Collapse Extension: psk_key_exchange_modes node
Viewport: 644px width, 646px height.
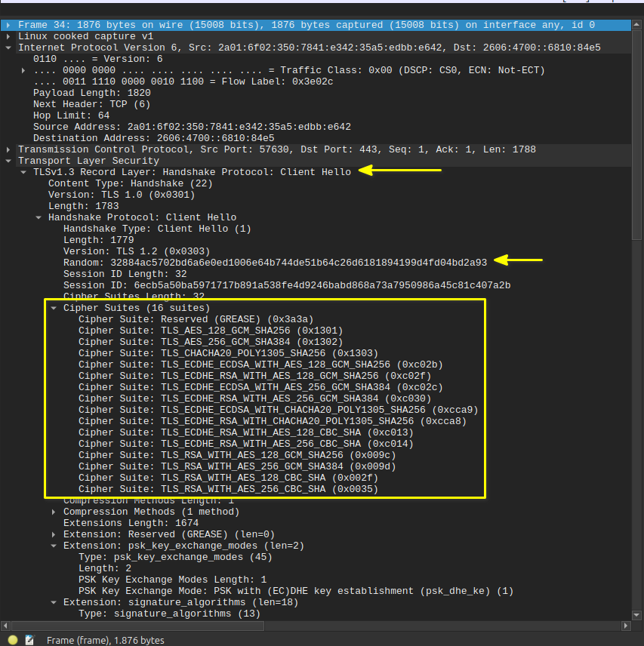(54, 546)
